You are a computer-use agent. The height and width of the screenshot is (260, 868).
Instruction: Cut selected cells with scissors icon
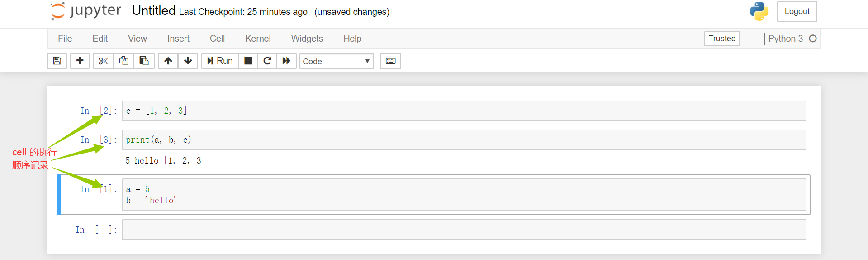pos(103,61)
